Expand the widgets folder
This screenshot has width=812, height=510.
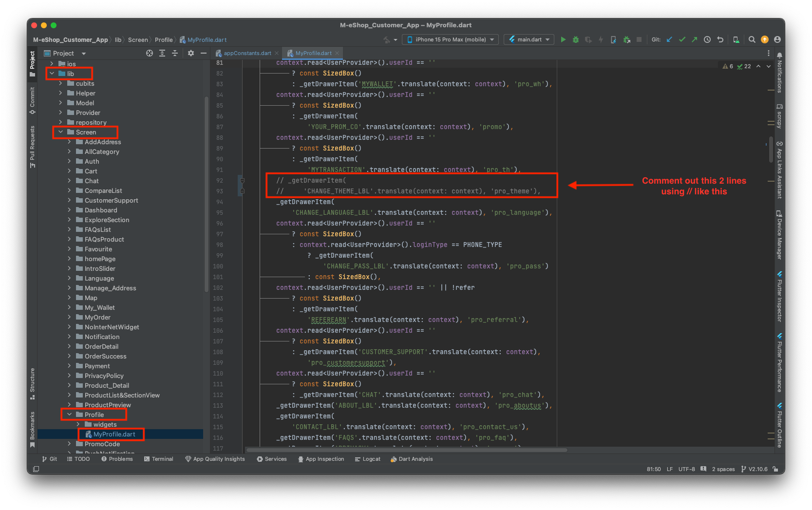point(78,424)
